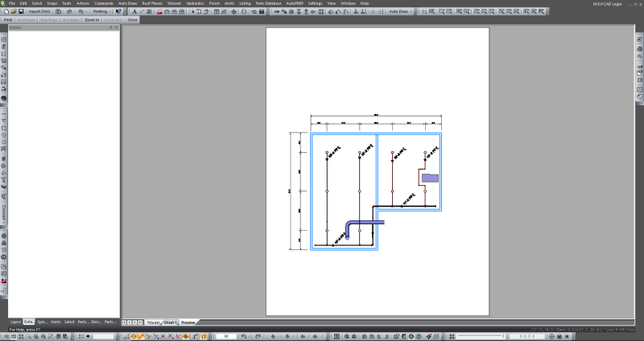This screenshot has width=644, height=341.
Task: Open the Hydraulics menu
Action: pos(195,3)
